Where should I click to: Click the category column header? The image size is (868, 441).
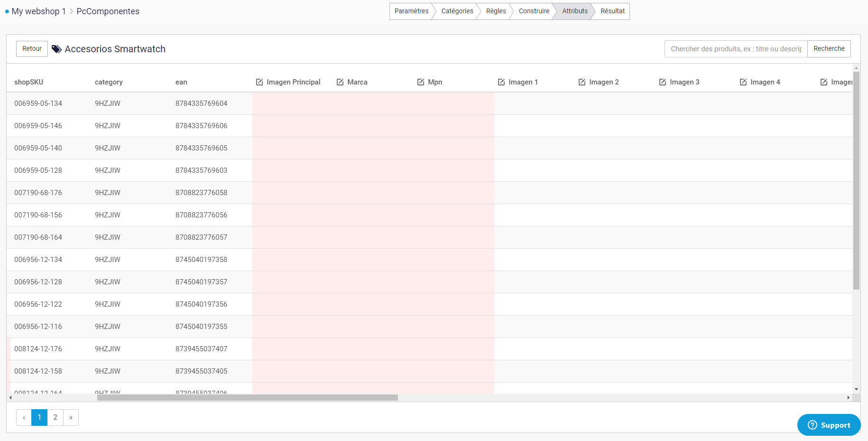click(x=109, y=82)
